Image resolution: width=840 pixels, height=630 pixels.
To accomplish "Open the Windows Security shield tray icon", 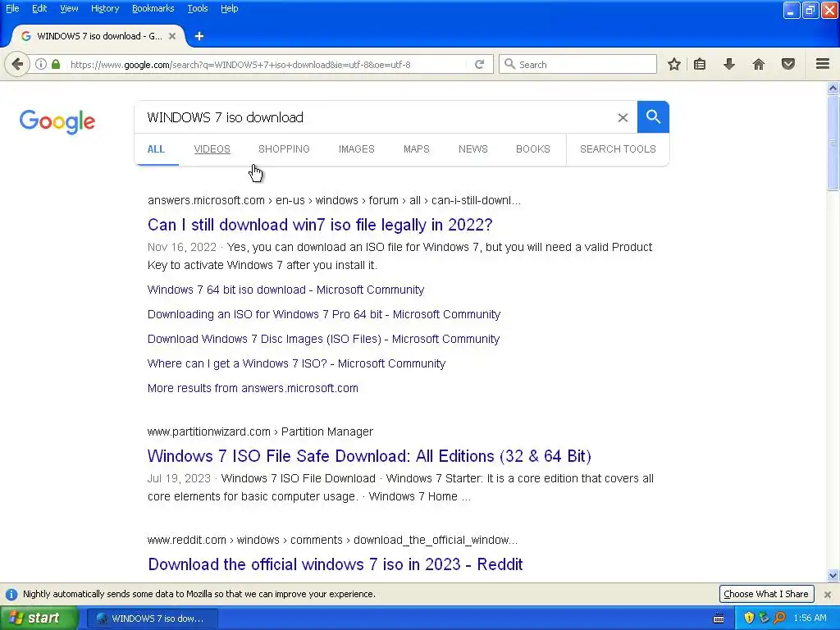I will click(x=749, y=618).
